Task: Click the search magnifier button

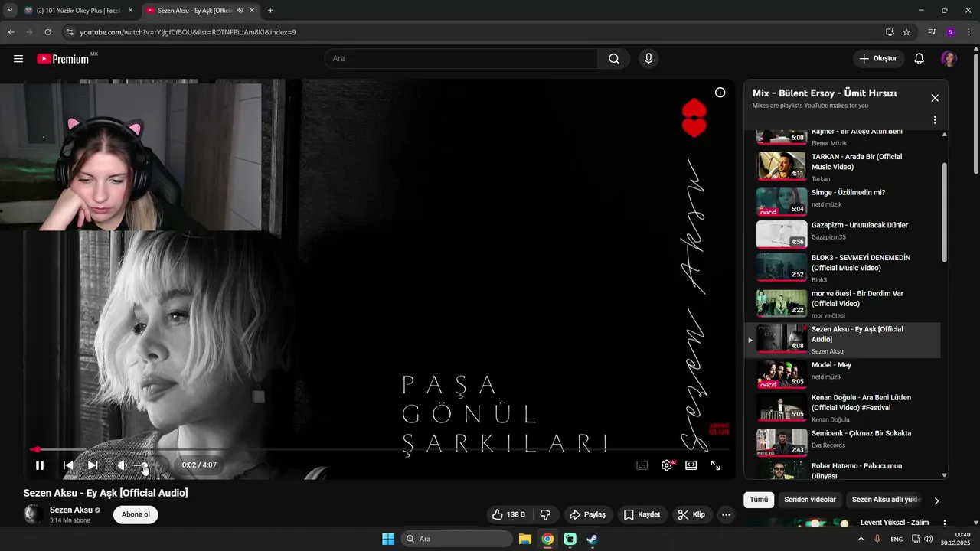Action: (x=614, y=59)
